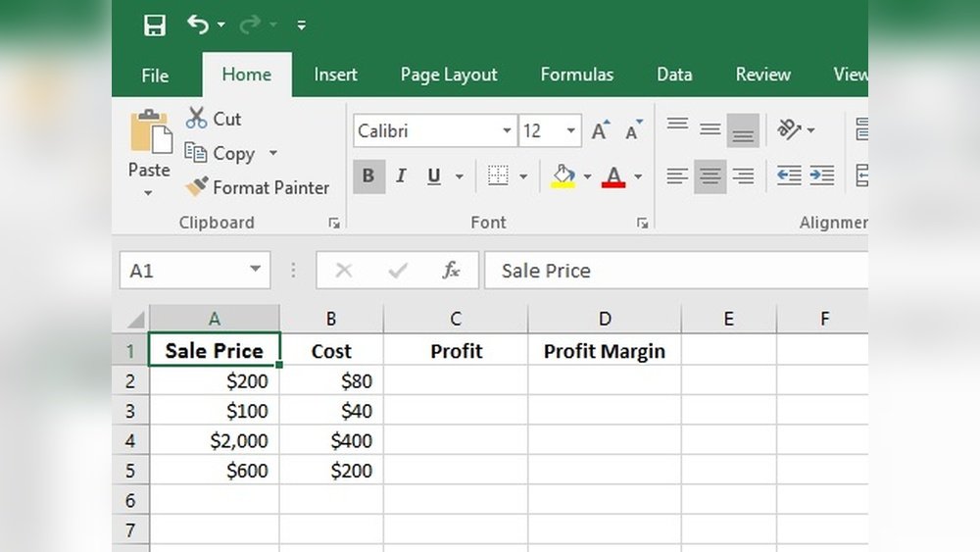
Task: Click the Orientation text rotate icon
Action: click(x=789, y=130)
